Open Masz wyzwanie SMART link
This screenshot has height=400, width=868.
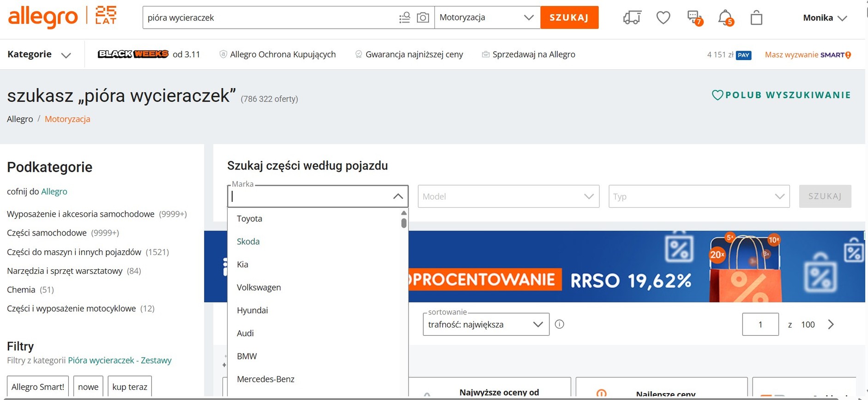[808, 55]
